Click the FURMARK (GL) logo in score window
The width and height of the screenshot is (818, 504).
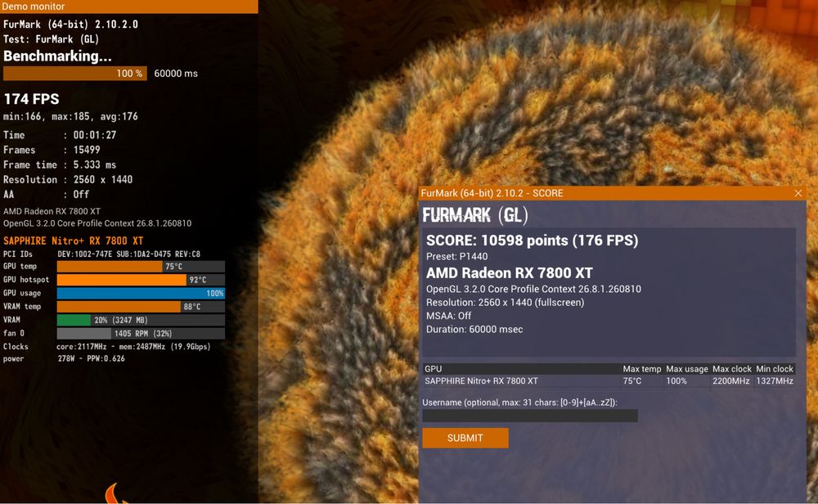coord(474,215)
